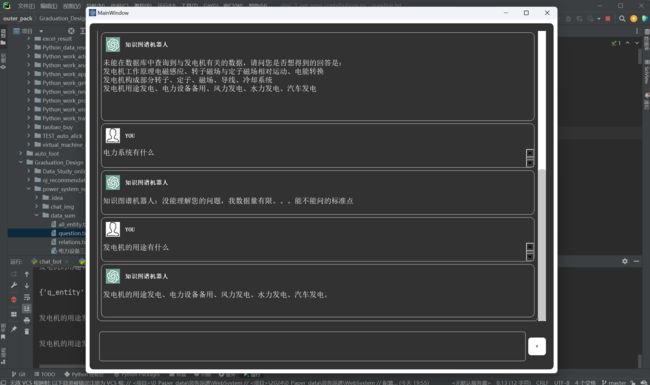Click the rerun icon in run toolbar

(14, 274)
